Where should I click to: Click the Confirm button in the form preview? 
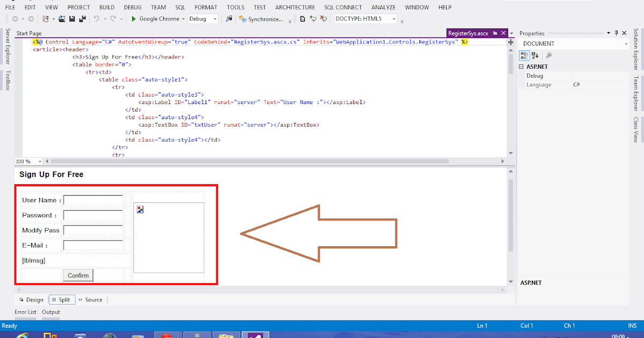(78, 275)
